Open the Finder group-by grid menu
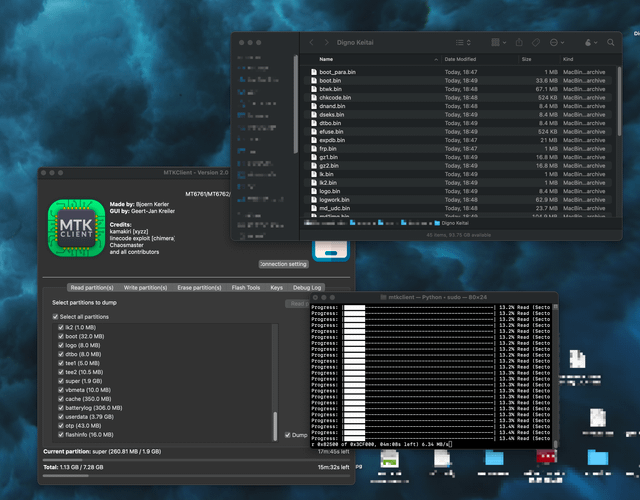The height and width of the screenshot is (500, 640). point(498,42)
